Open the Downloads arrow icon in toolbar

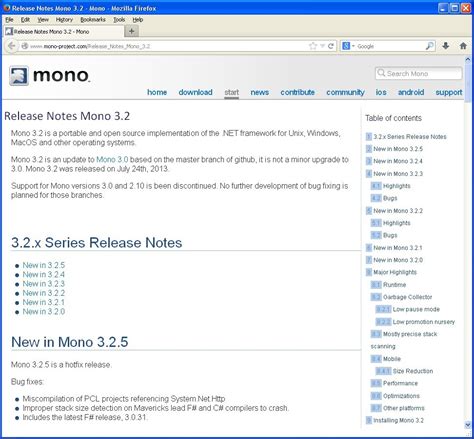(x=446, y=46)
